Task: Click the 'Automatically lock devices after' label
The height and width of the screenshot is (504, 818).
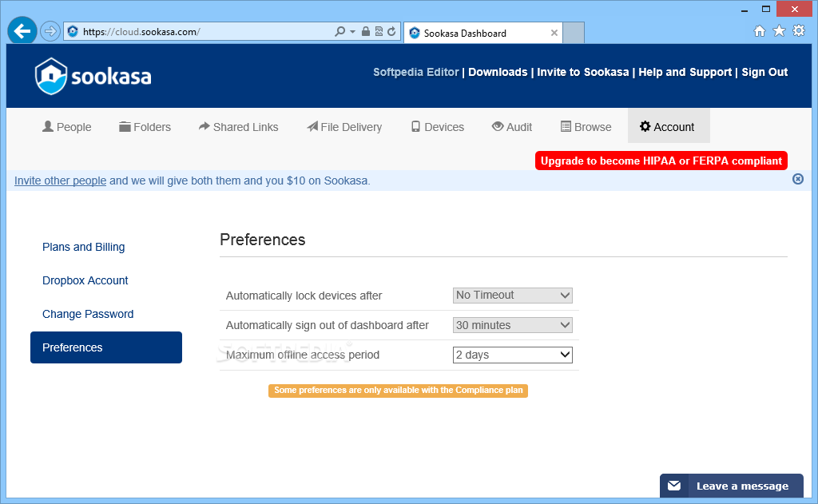Action: coord(304,296)
